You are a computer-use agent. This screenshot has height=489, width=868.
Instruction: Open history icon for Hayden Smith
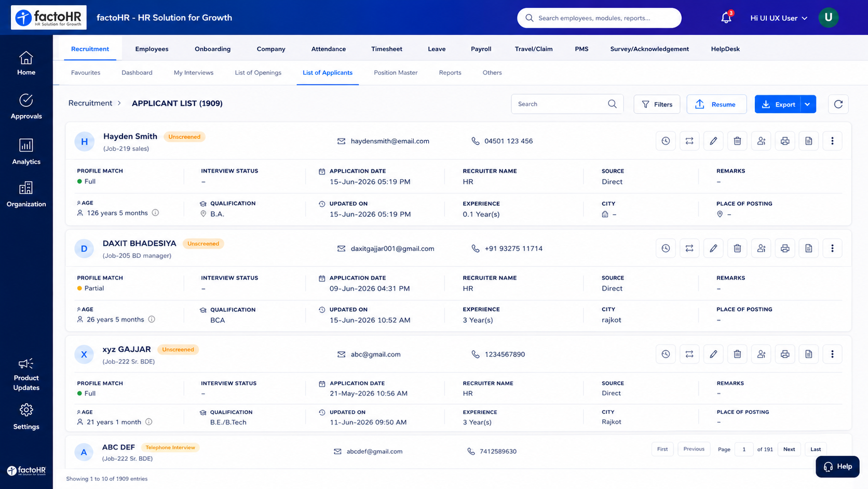click(666, 141)
